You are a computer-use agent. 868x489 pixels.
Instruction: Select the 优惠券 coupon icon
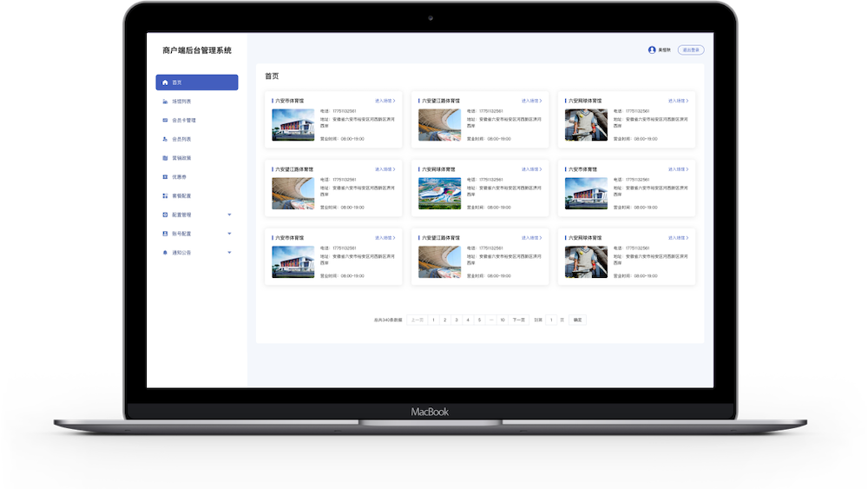(164, 176)
